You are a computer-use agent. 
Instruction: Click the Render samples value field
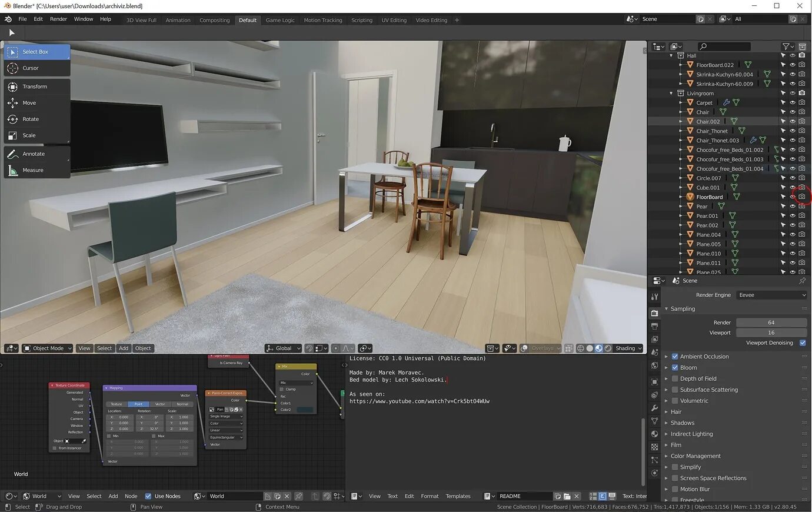point(771,323)
